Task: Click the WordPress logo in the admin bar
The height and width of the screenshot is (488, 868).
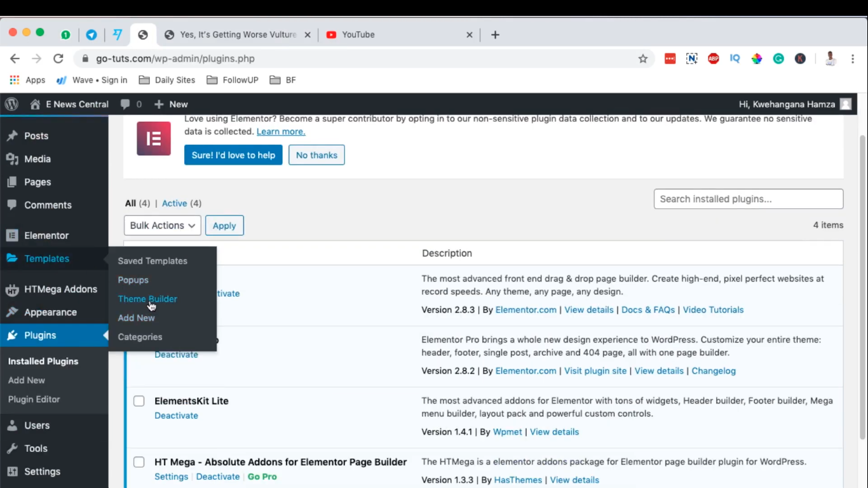Action: point(11,104)
